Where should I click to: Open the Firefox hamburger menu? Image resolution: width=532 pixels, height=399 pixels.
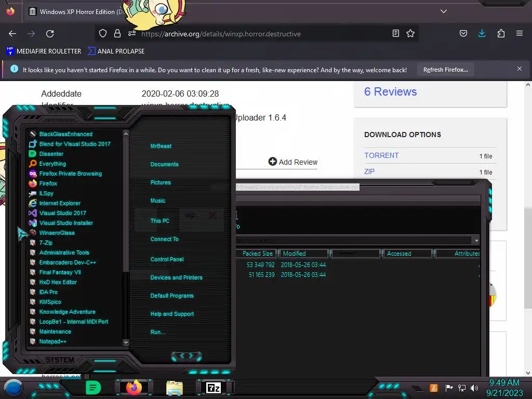[520, 33]
